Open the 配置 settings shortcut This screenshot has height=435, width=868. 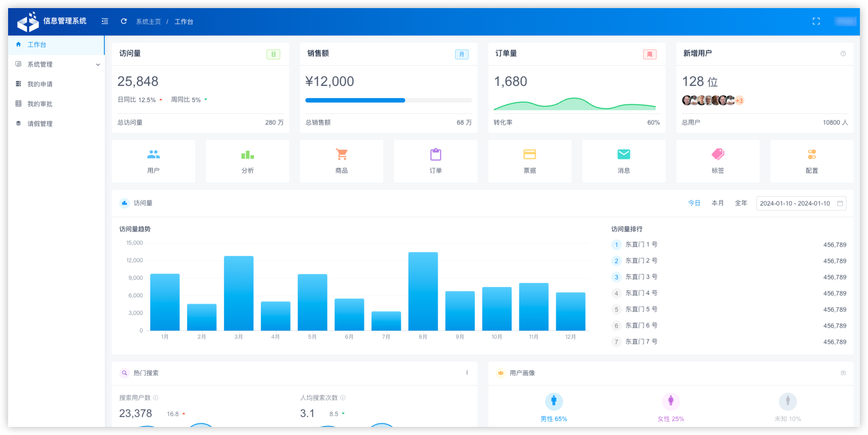(811, 161)
